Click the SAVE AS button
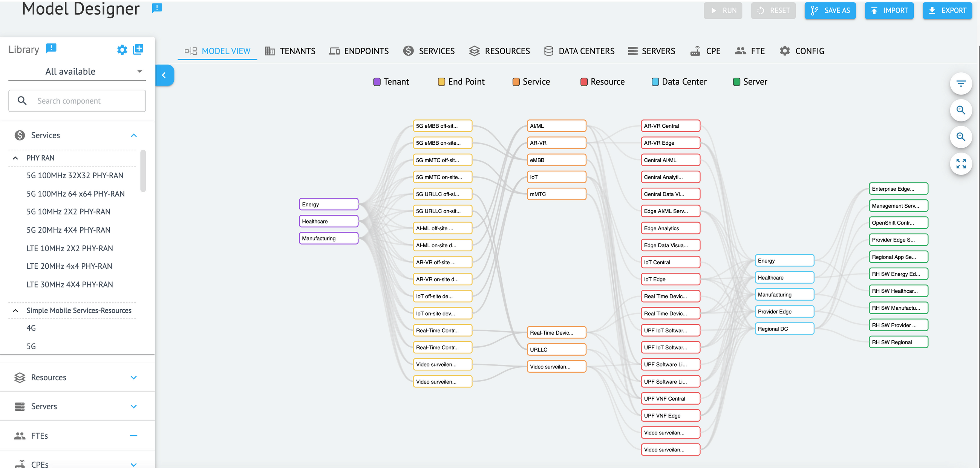The image size is (980, 468). [x=830, y=11]
